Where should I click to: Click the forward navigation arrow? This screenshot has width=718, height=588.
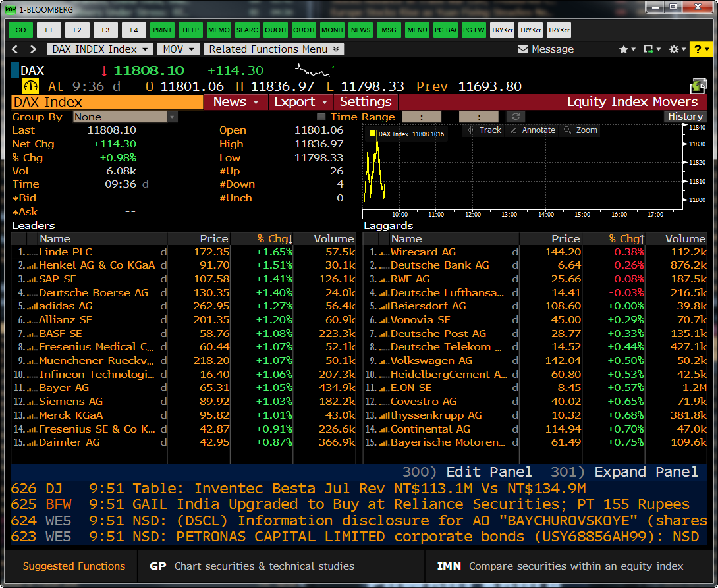[x=33, y=49]
